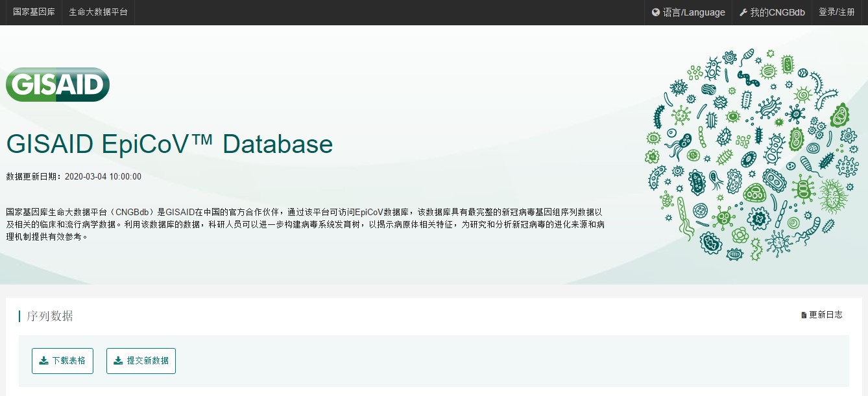Click the download icon inside 下载表格 button
The width and height of the screenshot is (868, 396).
tap(43, 361)
